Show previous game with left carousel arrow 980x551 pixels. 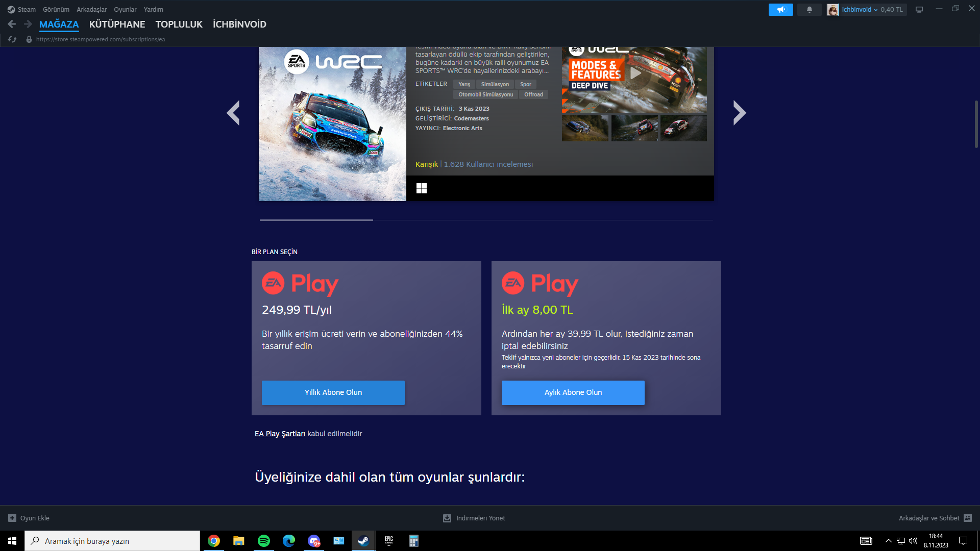(233, 113)
